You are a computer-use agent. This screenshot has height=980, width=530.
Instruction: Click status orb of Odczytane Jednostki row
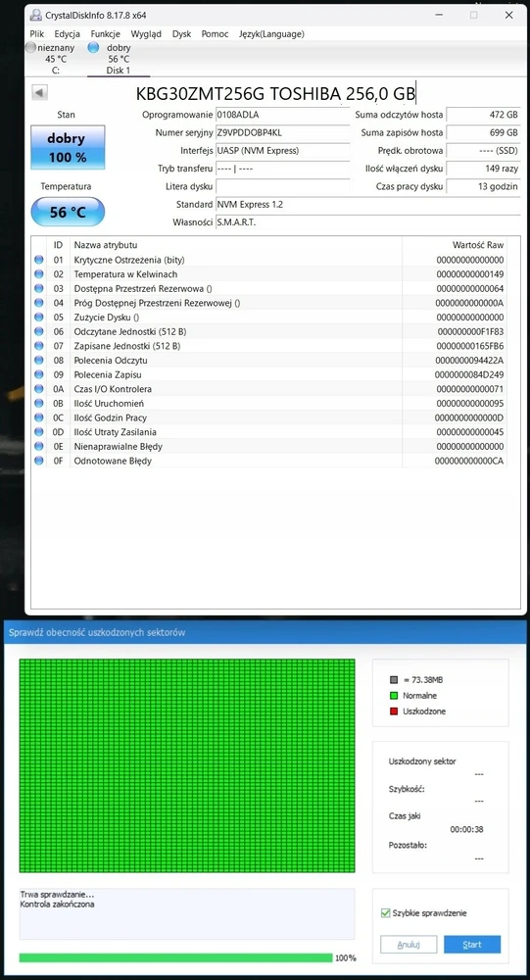[x=39, y=331]
